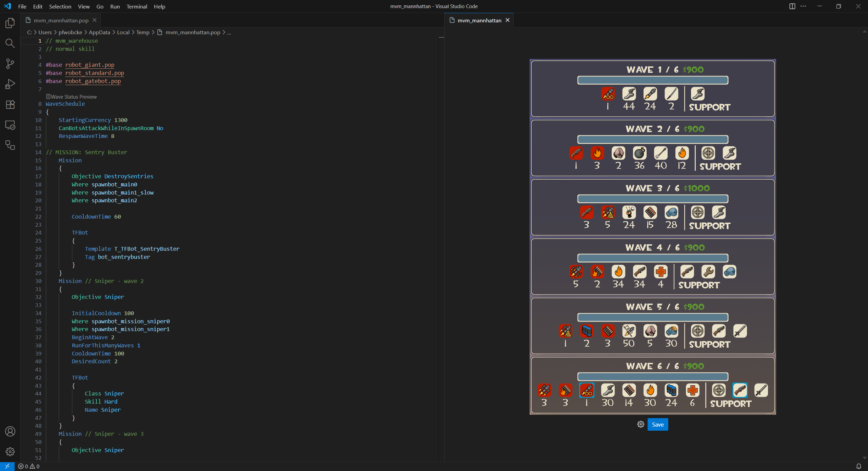Click the Wave 3 progress bar
This screenshot has width=868, height=471.
[653, 199]
